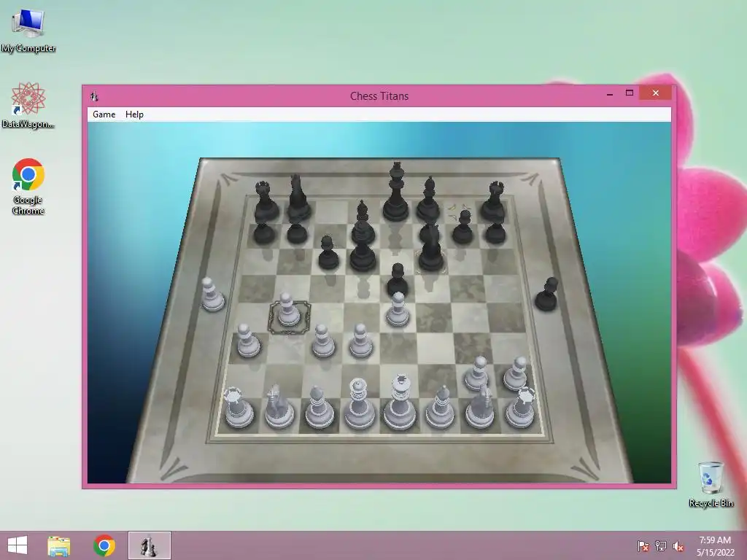
Task: Open the Game menu
Action: pyautogui.click(x=104, y=114)
